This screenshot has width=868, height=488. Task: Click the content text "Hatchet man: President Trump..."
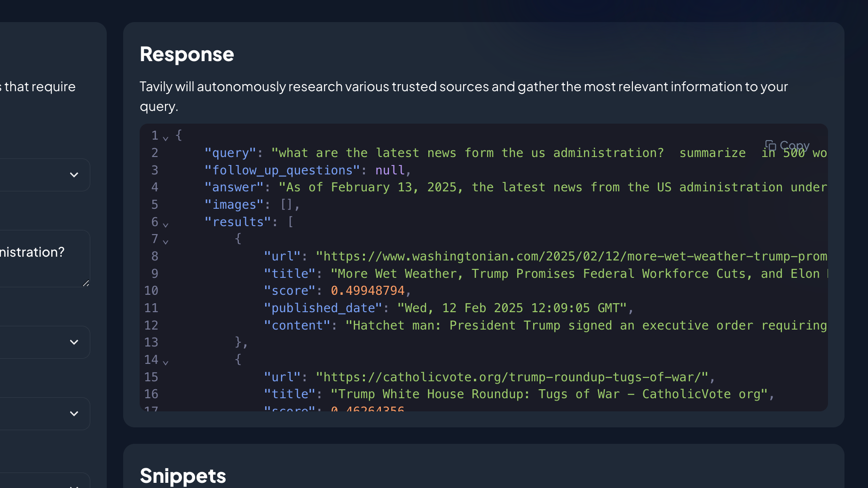586,325
